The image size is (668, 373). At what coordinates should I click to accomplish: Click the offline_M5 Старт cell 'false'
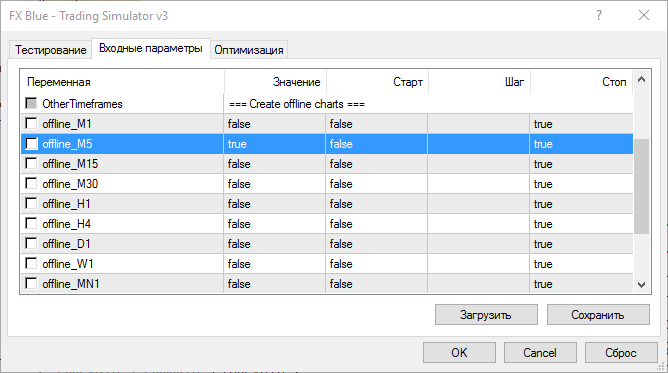(x=377, y=144)
